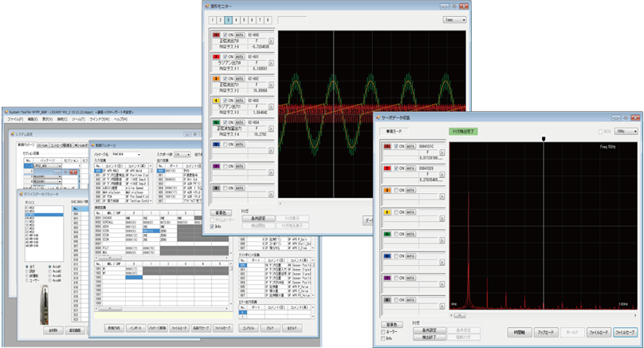
Task: Click the 波形モニター window title icon
Action: tap(206, 6)
